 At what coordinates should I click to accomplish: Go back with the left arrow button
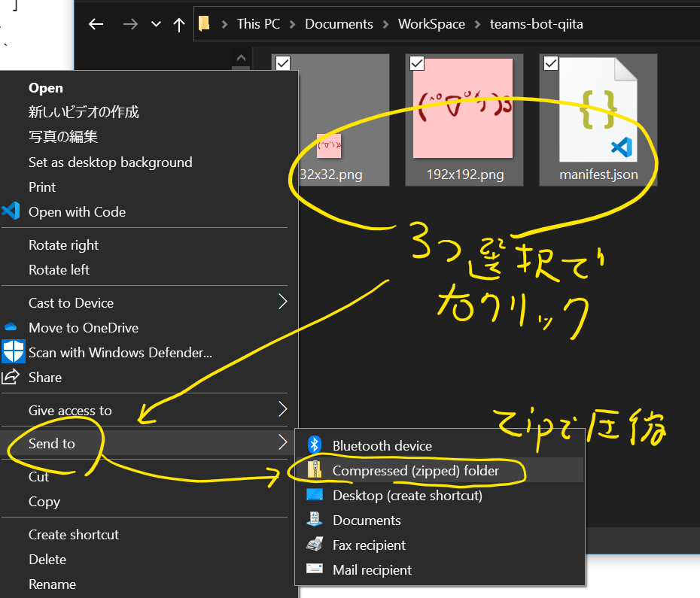click(96, 24)
